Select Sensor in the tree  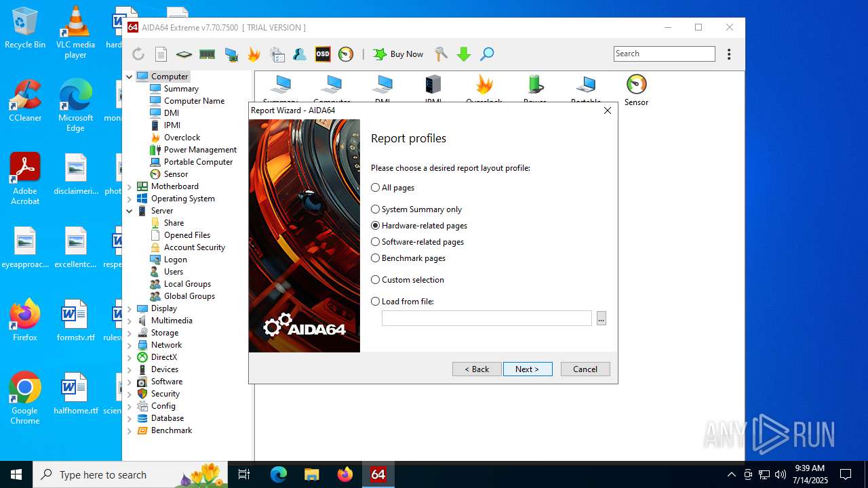pos(176,174)
